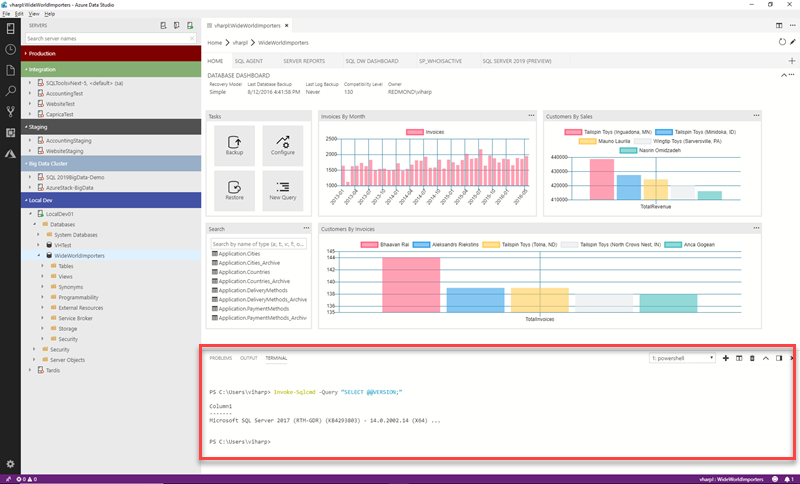Open the View menu
This screenshot has width=800, height=484.
[34, 14]
